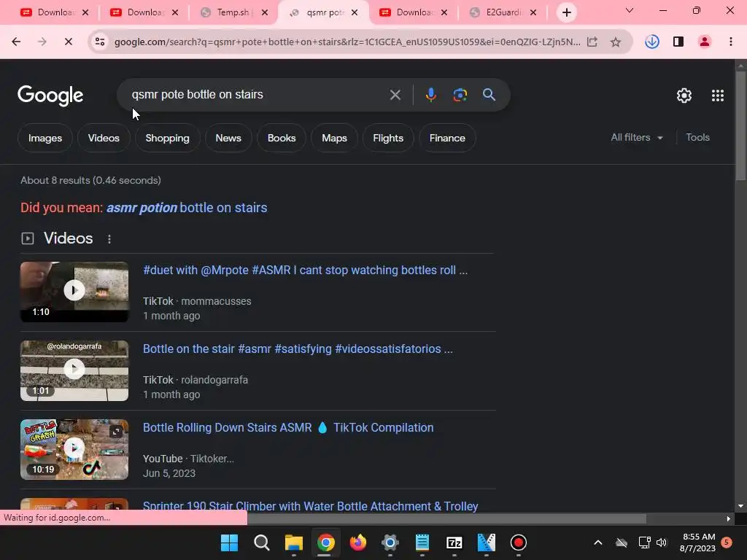747x560 pixels.
Task: Open File Explorer from taskbar
Action: tap(294, 542)
